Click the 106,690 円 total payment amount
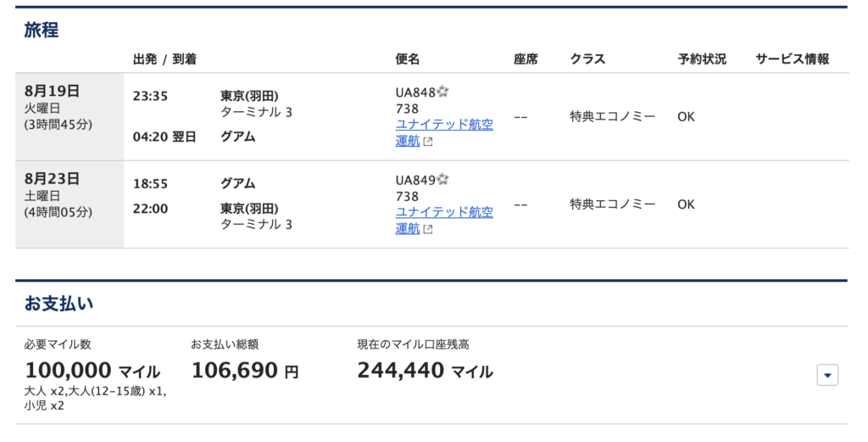The width and height of the screenshot is (868, 442). click(245, 371)
